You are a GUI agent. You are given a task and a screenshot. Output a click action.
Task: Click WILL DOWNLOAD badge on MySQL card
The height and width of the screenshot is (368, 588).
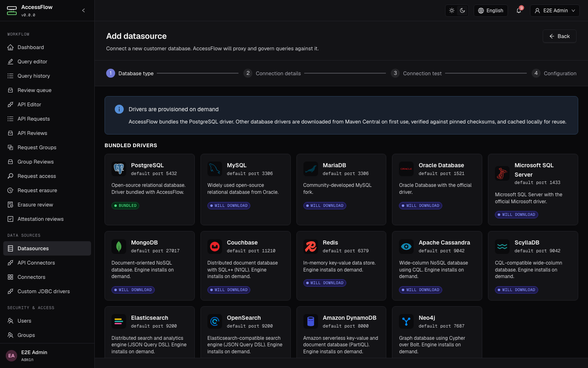click(229, 206)
